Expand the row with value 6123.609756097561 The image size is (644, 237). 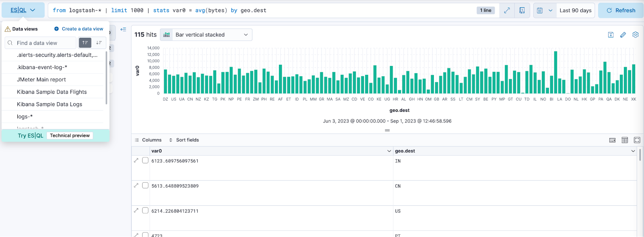(136, 161)
